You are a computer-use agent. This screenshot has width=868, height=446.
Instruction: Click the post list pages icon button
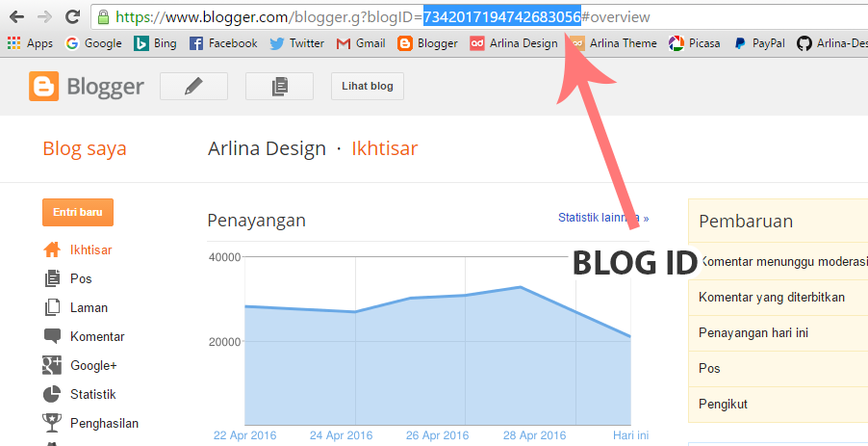click(x=280, y=87)
